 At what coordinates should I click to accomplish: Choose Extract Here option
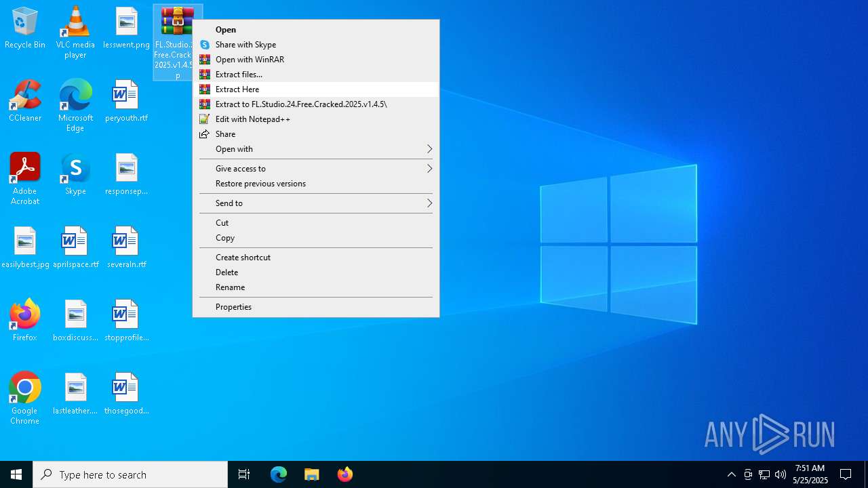click(x=316, y=89)
